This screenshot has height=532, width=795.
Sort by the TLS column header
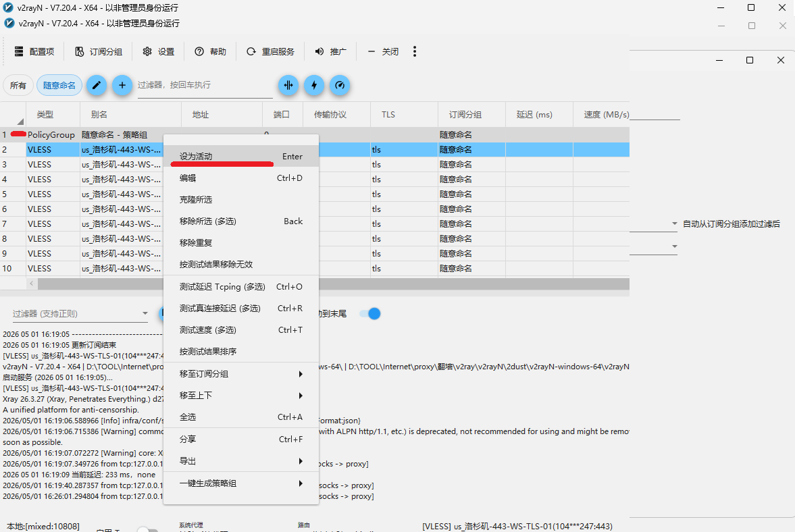[404, 115]
